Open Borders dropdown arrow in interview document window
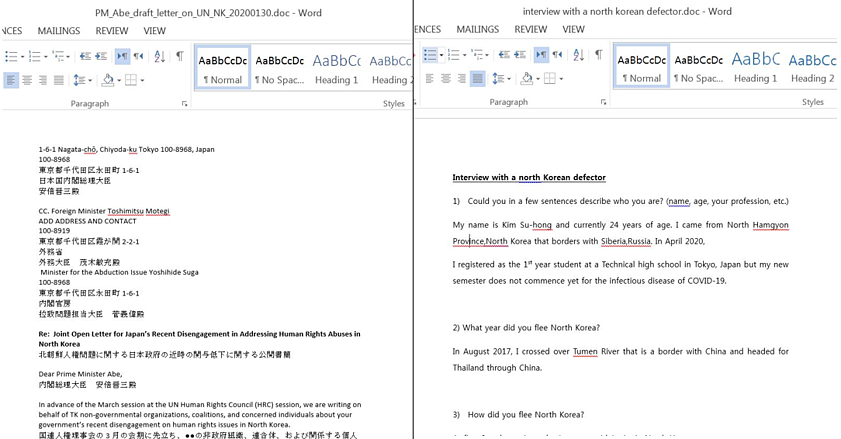Viewport: 841px width, 439px height. pyautogui.click(x=561, y=79)
